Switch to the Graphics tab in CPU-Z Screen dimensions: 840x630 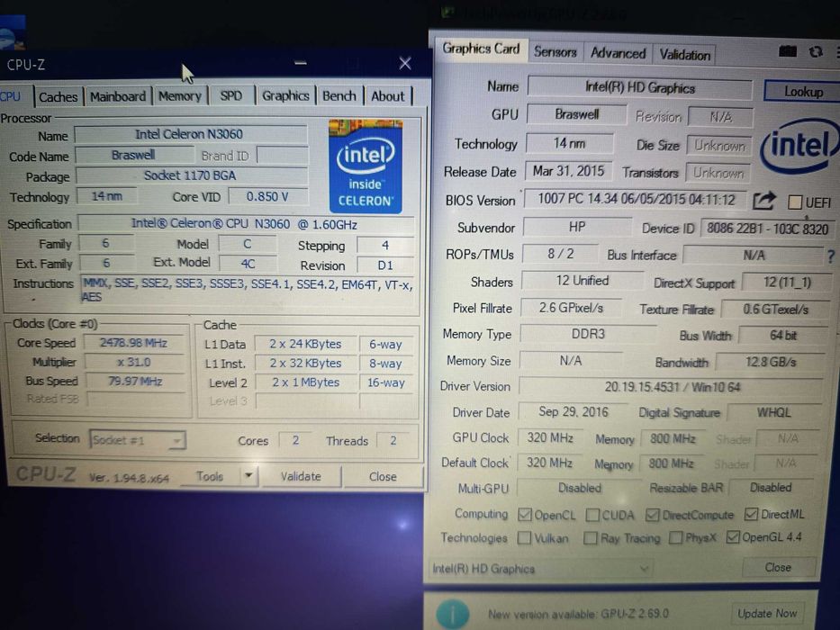click(x=285, y=96)
